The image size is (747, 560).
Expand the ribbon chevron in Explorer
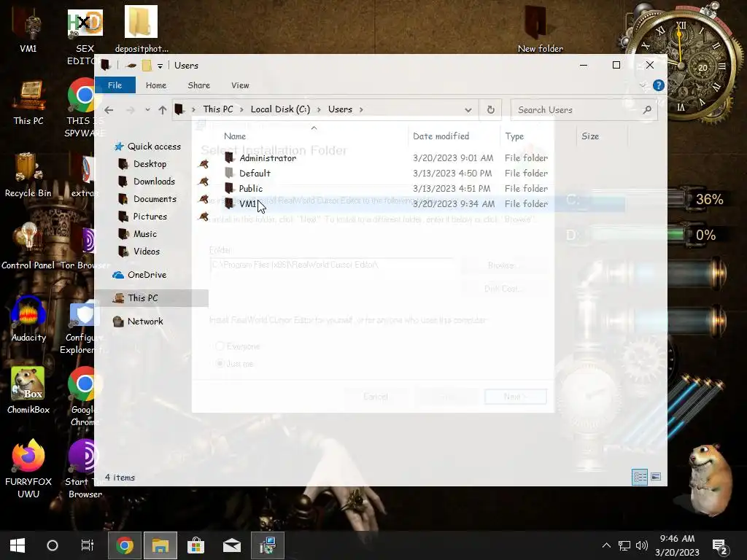point(643,85)
